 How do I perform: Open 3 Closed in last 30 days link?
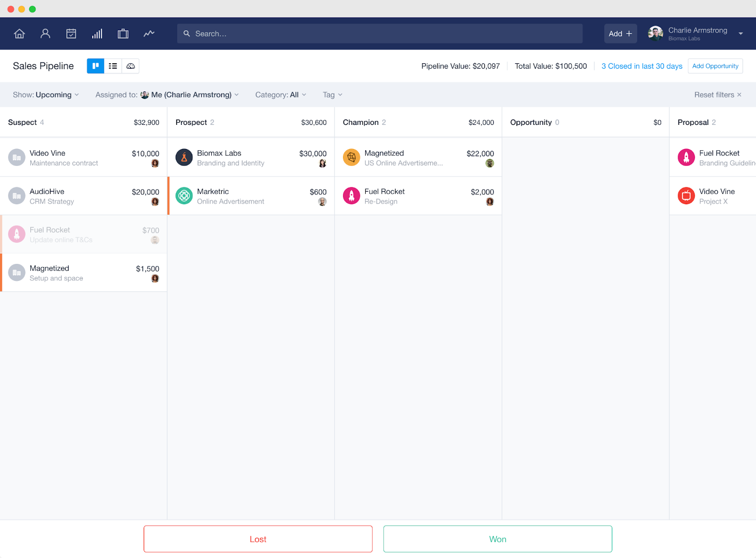pos(642,66)
